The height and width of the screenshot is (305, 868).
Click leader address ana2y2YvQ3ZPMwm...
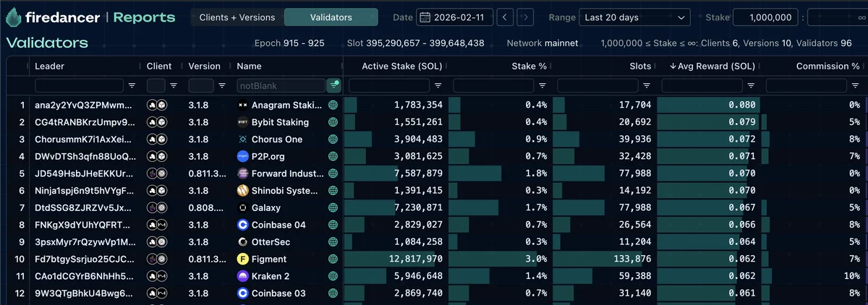tap(85, 105)
